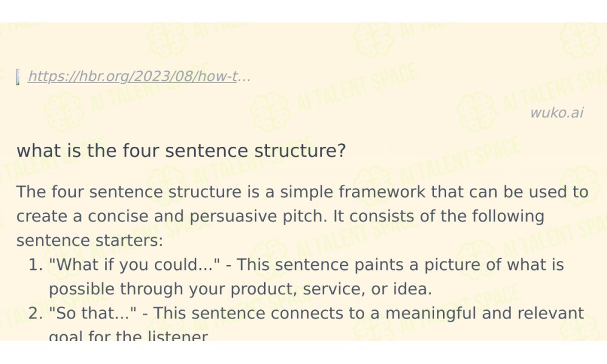The image size is (607, 364).
Task: Click 'goal for the listener' at bottom
Action: pyautogui.click(x=128, y=335)
